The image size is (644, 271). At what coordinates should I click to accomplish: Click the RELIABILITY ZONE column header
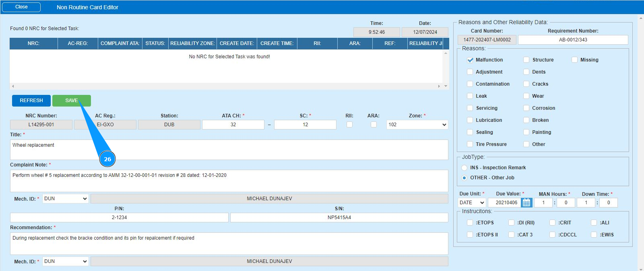[x=192, y=43]
